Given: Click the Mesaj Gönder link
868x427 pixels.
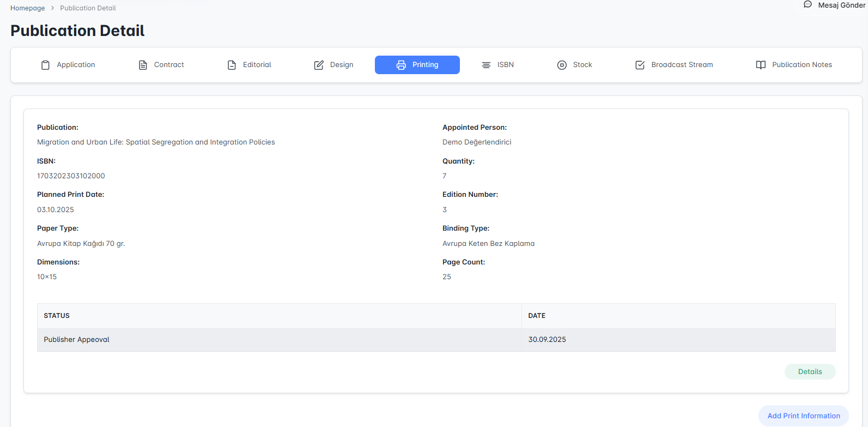Looking at the screenshot, I should click(x=841, y=5).
